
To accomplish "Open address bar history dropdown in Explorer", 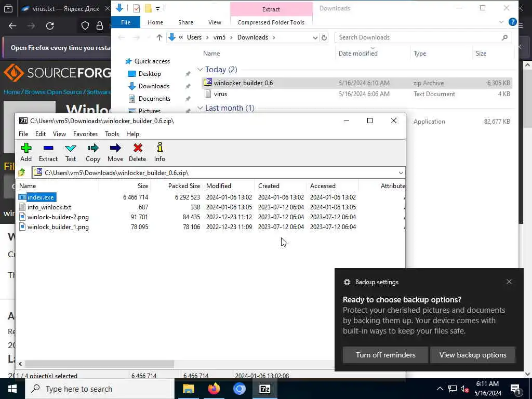I will [315, 37].
